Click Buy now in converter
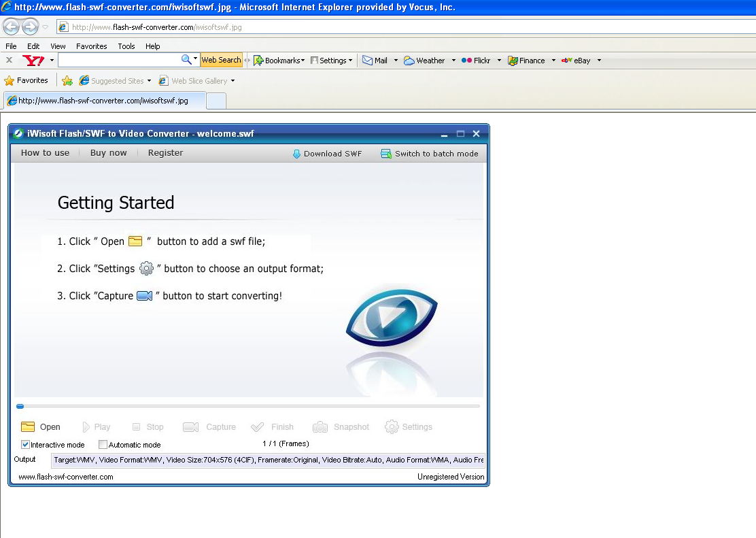Screen dimensions: 756x538 109,152
